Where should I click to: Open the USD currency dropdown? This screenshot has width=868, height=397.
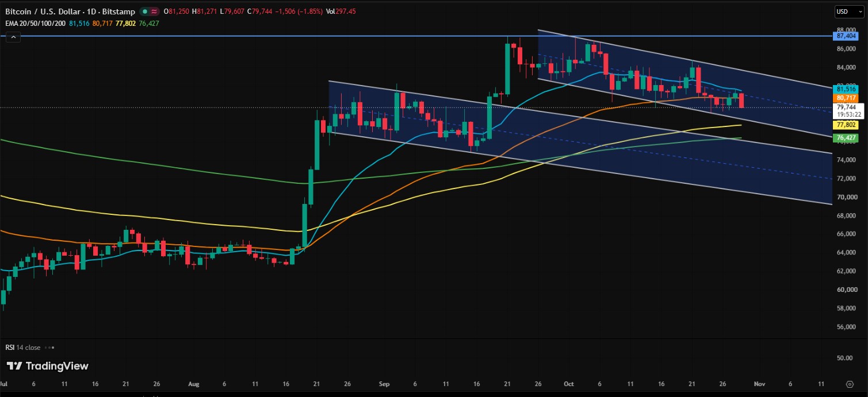pos(848,11)
